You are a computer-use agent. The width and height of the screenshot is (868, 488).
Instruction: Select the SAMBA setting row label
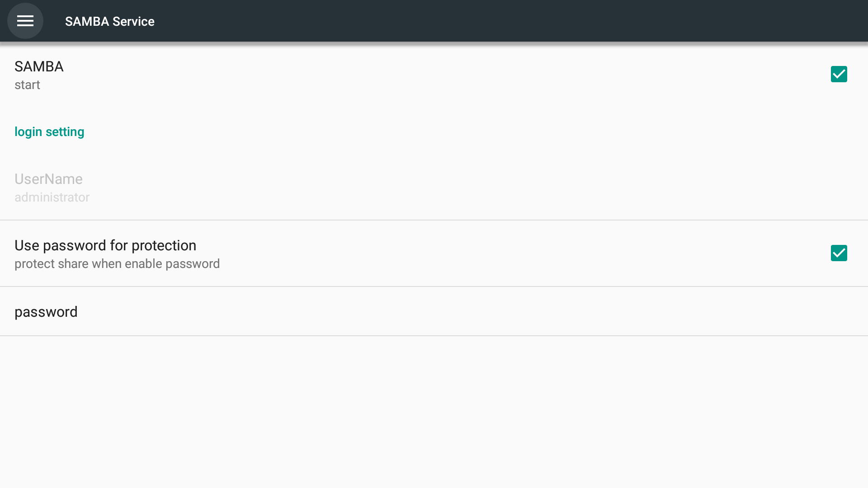[39, 66]
